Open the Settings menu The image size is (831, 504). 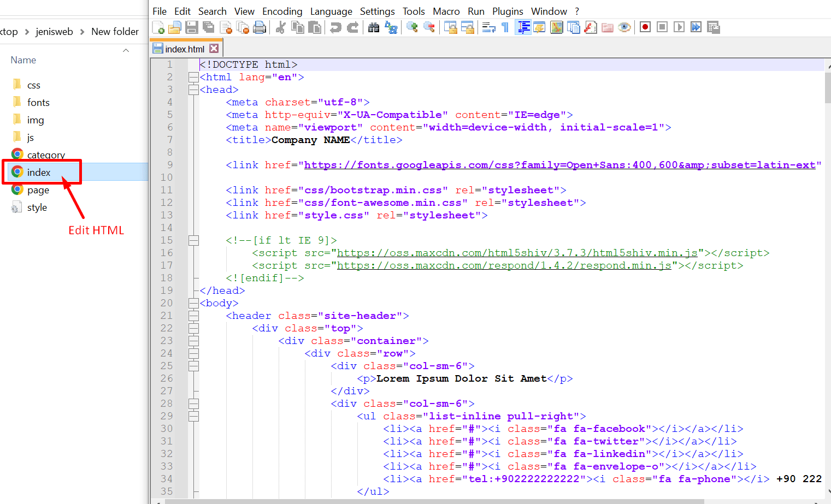click(x=377, y=11)
